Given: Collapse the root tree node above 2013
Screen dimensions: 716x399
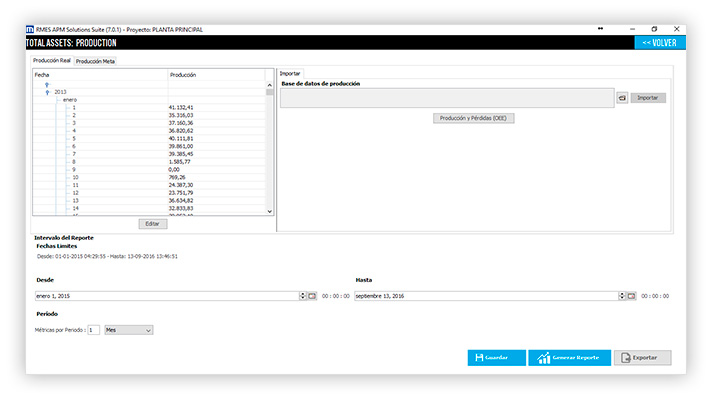Looking at the screenshot, I should pyautogui.click(x=47, y=85).
